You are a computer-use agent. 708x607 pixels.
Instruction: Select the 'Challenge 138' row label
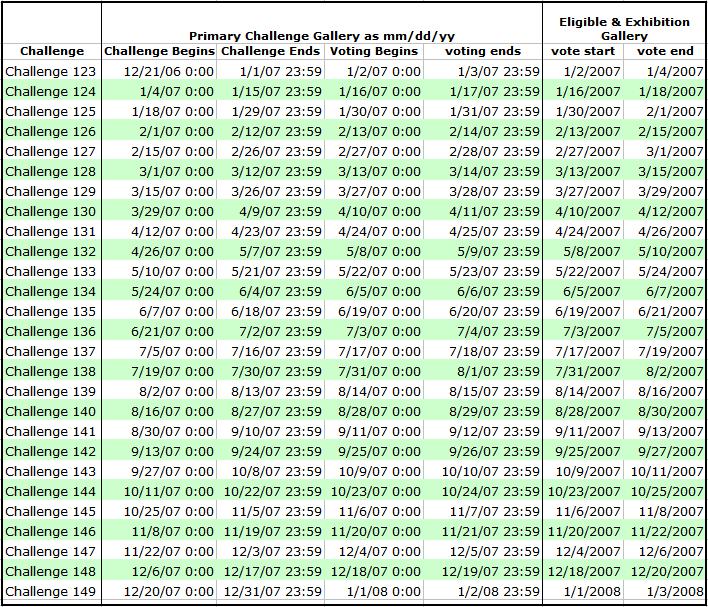[51, 371]
